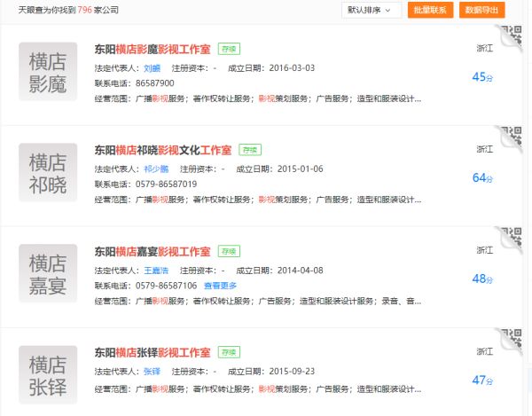Open company 东阳横店影魔影视工作室

point(153,49)
